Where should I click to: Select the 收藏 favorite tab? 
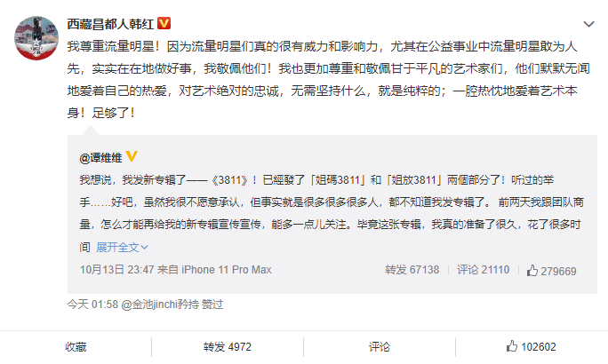(x=76, y=346)
